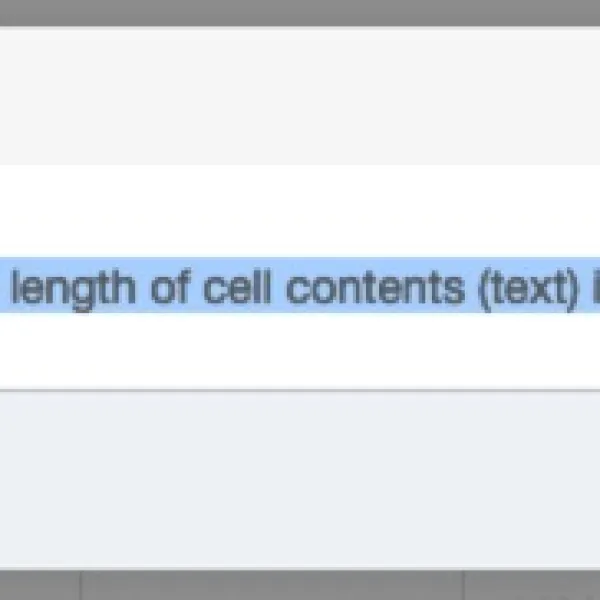Click the pale blue-gray panel below the list
This screenshot has height=600, width=600.
pos(300,480)
